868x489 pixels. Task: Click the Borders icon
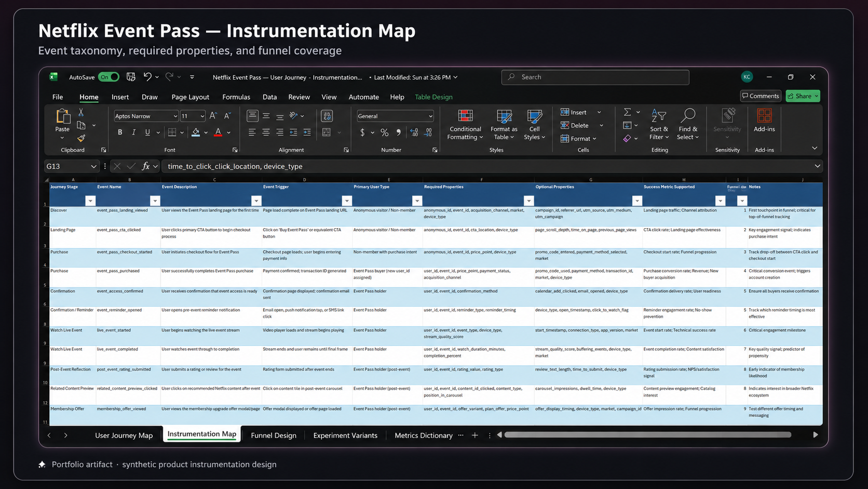click(x=172, y=133)
